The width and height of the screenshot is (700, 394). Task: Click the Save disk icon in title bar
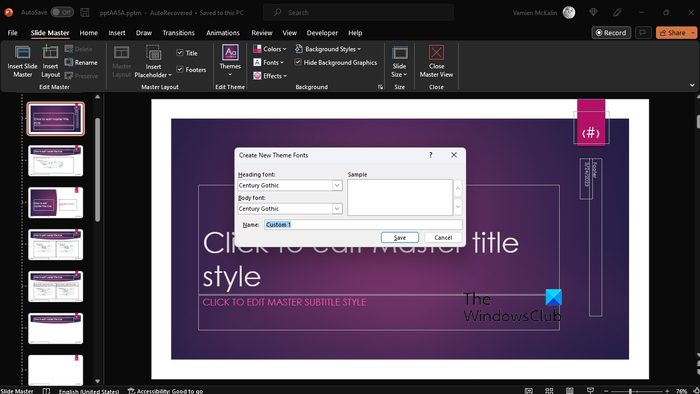pos(85,12)
